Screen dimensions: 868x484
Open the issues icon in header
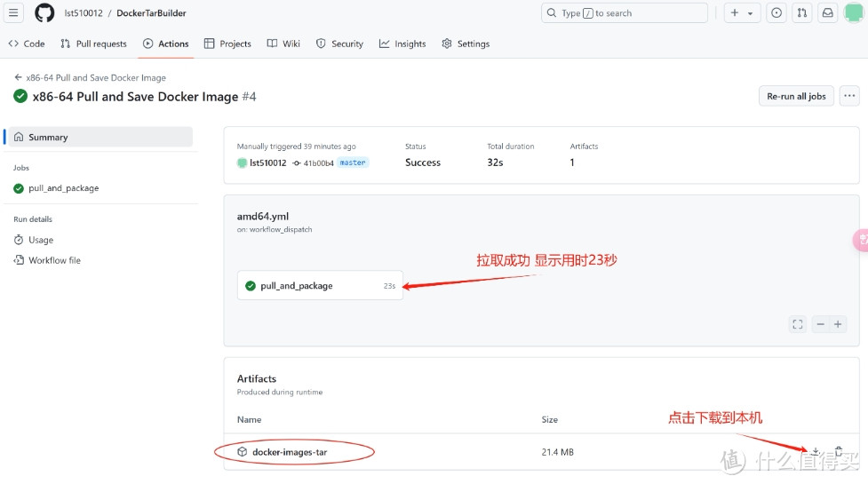[x=776, y=12]
